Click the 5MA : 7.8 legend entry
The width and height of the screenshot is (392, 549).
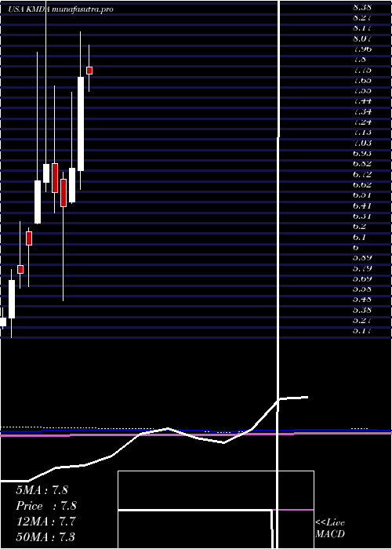click(42, 490)
